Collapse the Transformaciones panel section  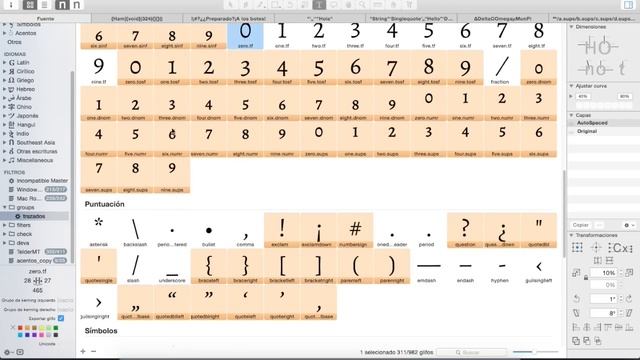pyautogui.click(x=571, y=235)
